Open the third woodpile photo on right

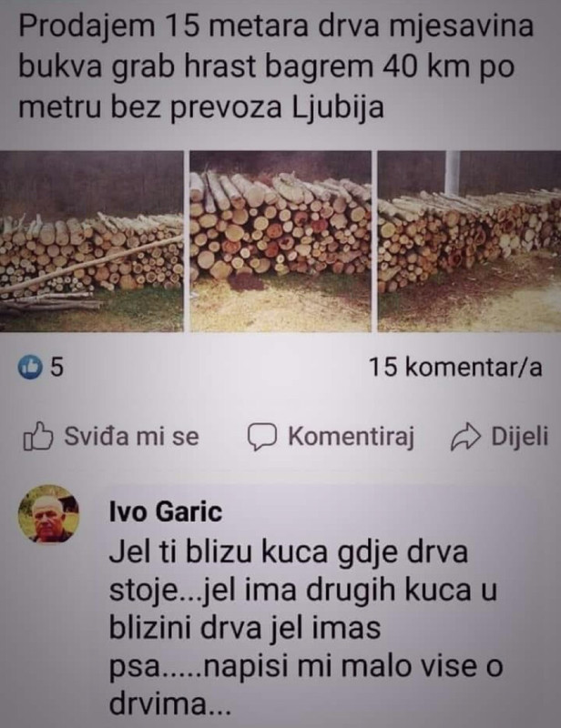469,241
